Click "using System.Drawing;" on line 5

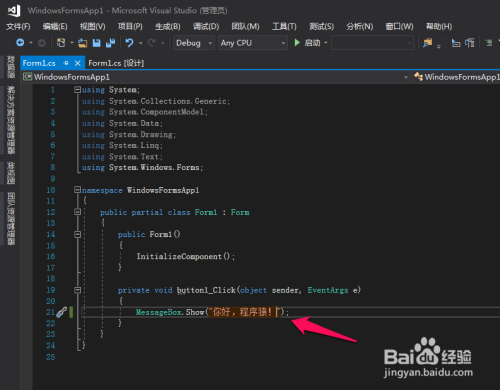[129, 134]
